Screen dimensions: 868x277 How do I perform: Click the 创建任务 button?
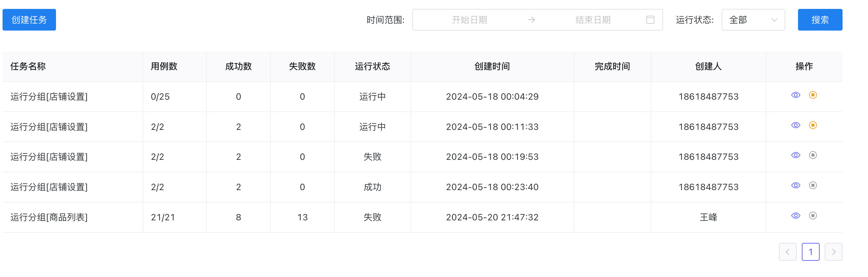tap(29, 20)
